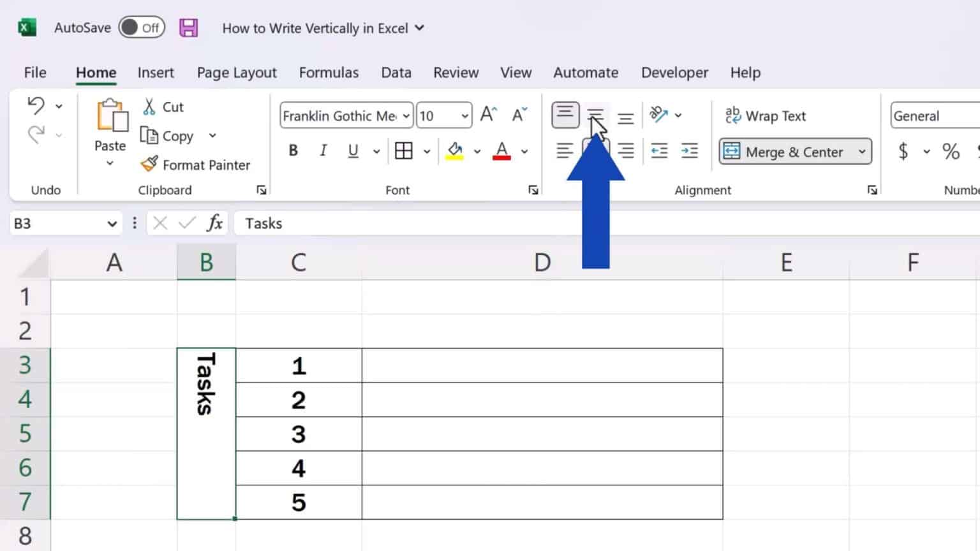Click the Bottom Align icon

click(626, 117)
